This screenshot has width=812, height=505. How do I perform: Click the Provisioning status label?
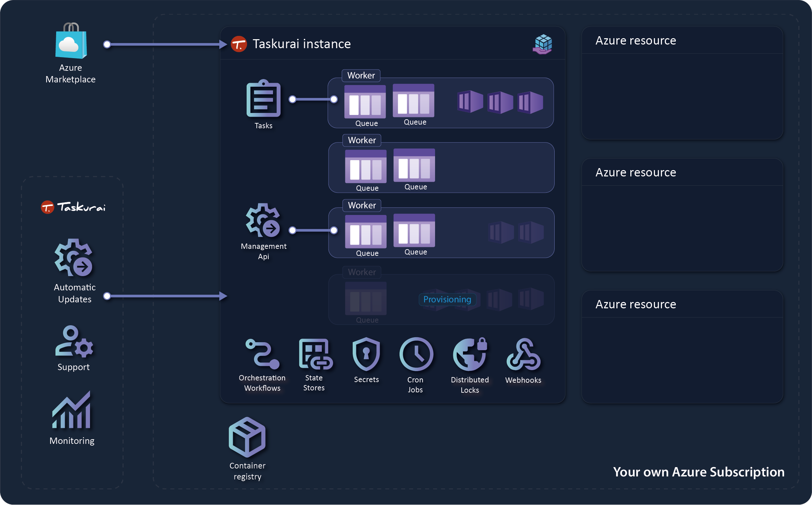(447, 300)
